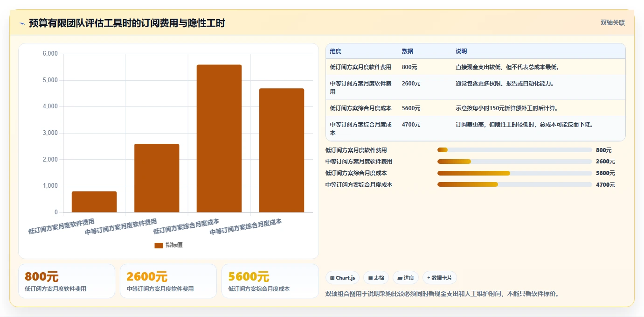Image resolution: width=644 pixels, height=317 pixels.
Task: Click the 2600元 progress value label
Action: [x=605, y=162]
